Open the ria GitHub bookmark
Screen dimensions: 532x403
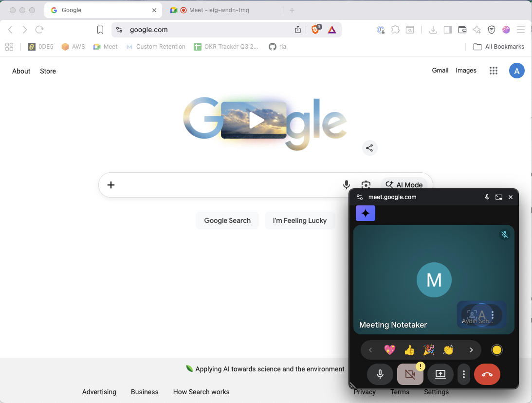(277, 47)
